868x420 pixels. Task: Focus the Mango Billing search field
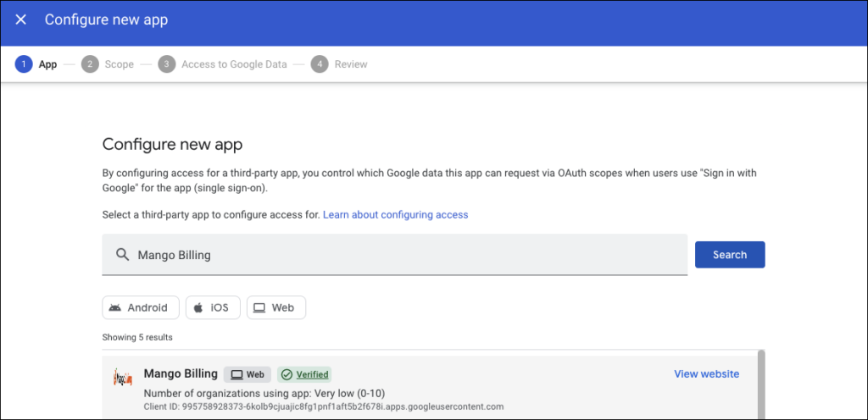coord(395,254)
